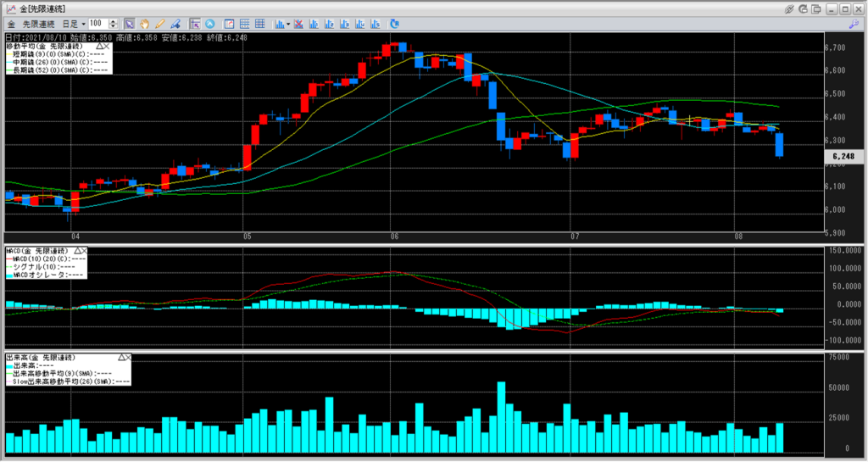This screenshot has height=462, width=868.
Task: Click the 先限連続 contract label
Action: [38, 24]
